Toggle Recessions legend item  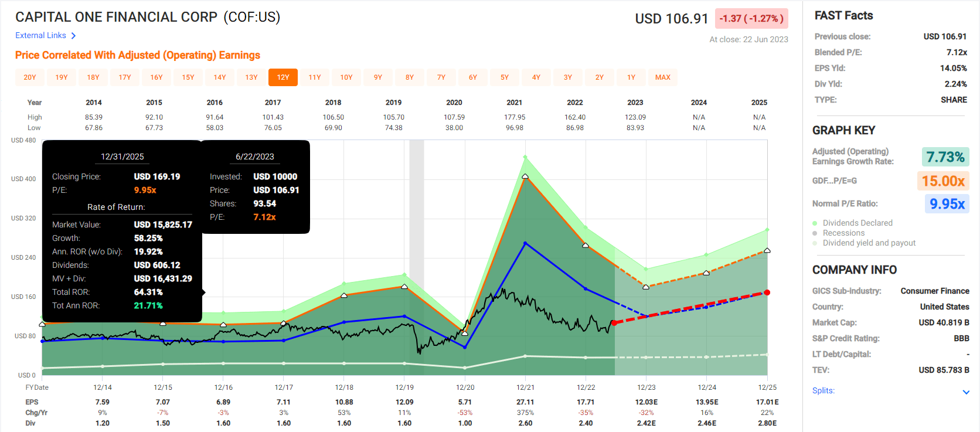tap(838, 233)
